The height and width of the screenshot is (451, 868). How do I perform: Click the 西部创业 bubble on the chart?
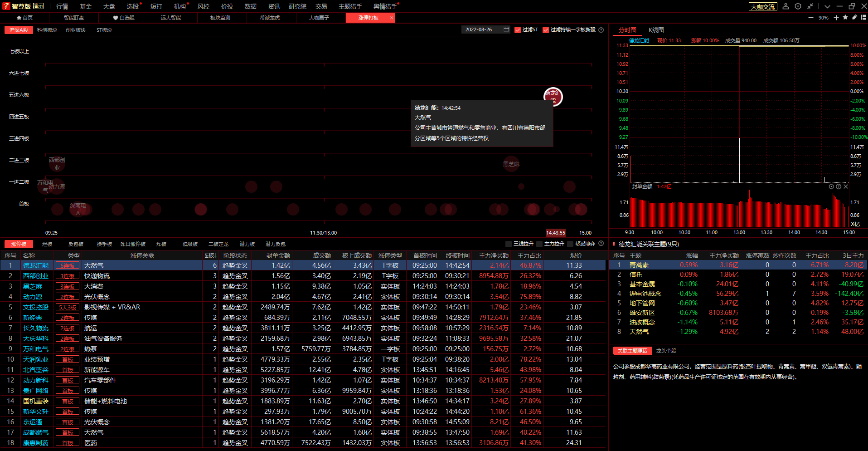click(57, 164)
